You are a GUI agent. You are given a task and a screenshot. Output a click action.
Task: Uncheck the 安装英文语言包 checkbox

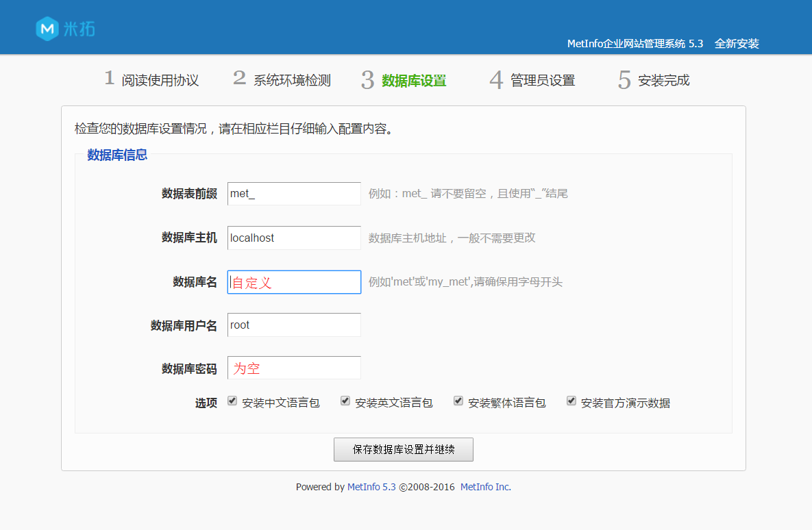tap(345, 401)
